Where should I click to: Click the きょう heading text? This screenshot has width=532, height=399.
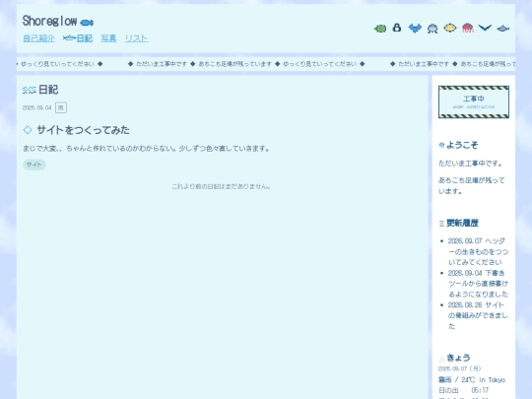click(x=458, y=358)
